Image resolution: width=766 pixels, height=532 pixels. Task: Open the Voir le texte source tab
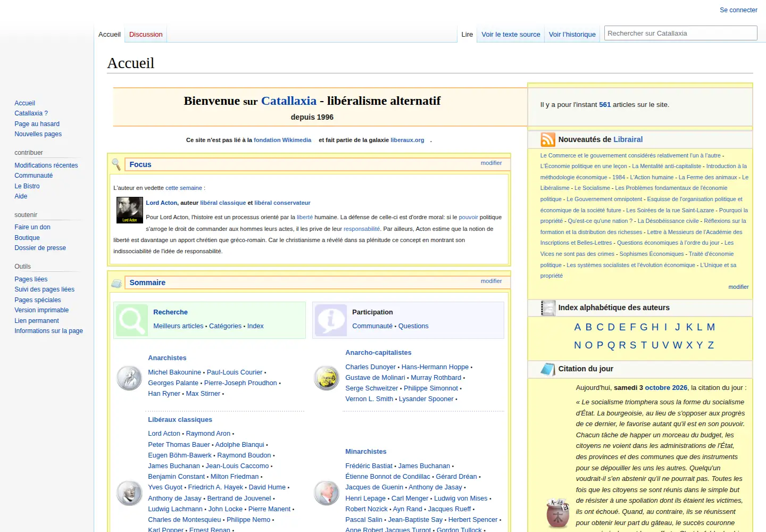pos(511,35)
